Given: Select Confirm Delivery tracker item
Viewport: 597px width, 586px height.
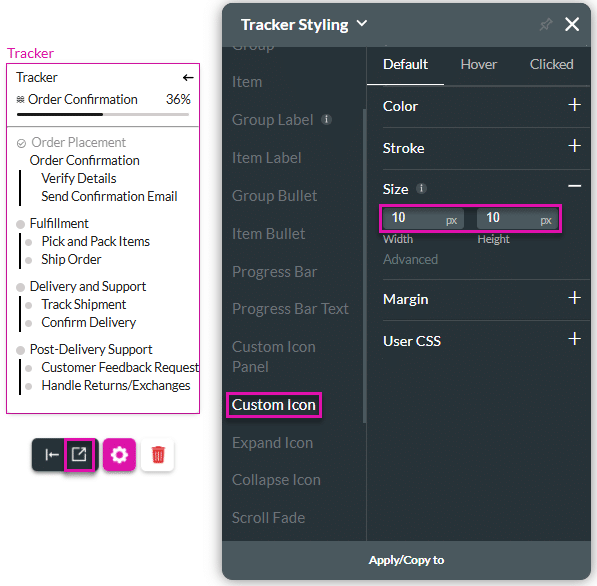Looking at the screenshot, I should point(89,323).
